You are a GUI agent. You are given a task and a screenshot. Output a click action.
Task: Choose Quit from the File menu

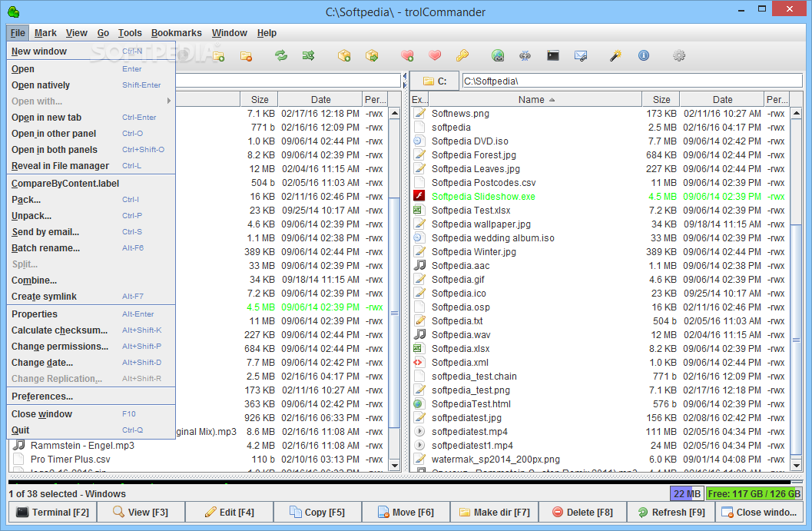[x=91, y=430]
